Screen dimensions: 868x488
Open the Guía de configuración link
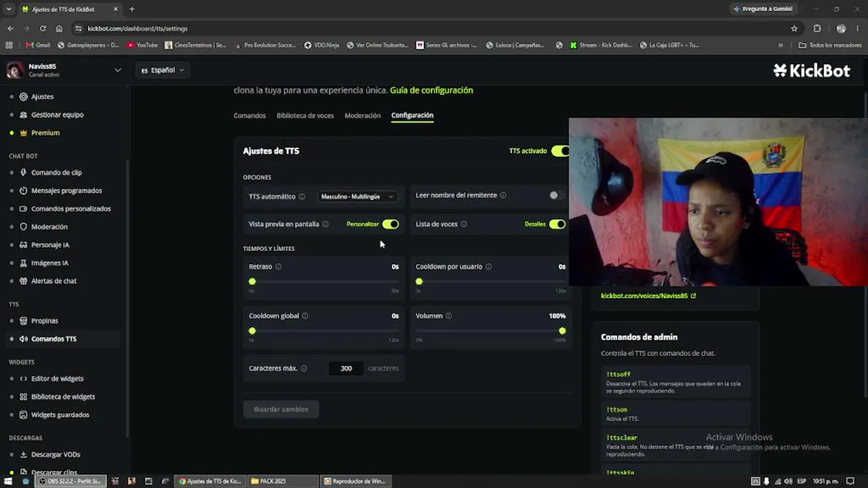(x=431, y=90)
